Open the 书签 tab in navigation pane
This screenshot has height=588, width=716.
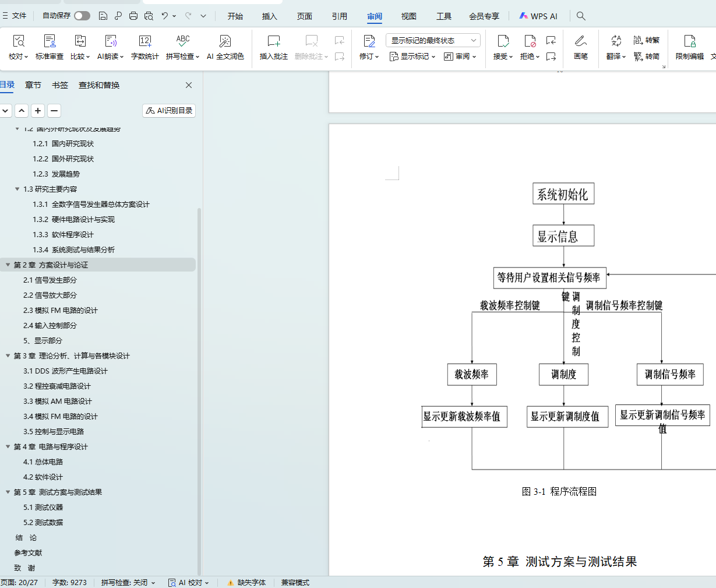[x=60, y=85]
